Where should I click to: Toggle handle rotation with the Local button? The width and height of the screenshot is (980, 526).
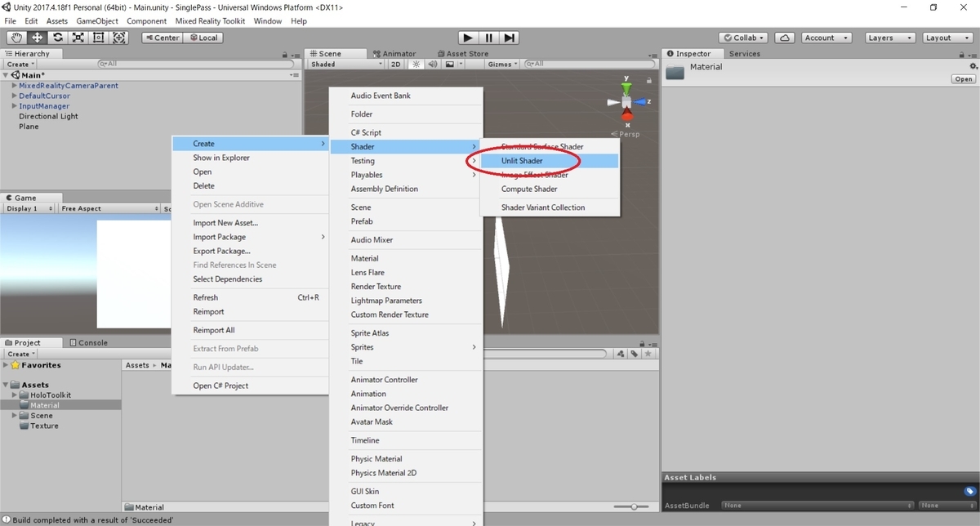(203, 38)
